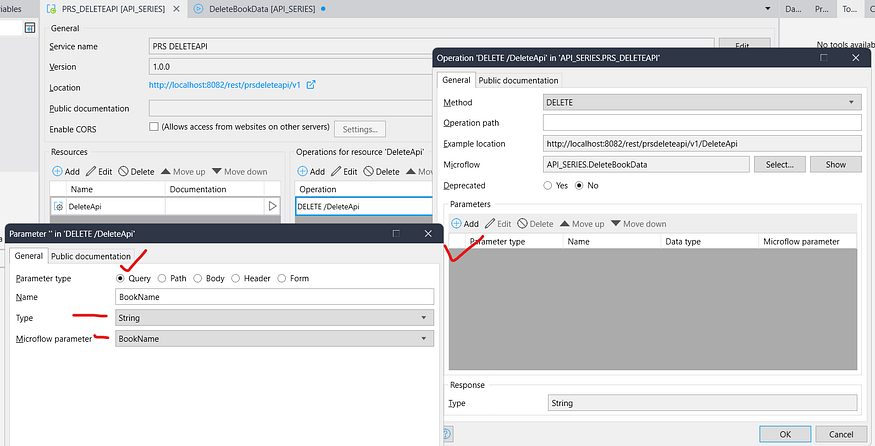Click Move down in Parameters toolbar
Screen dimensions: 875x446
616,224
